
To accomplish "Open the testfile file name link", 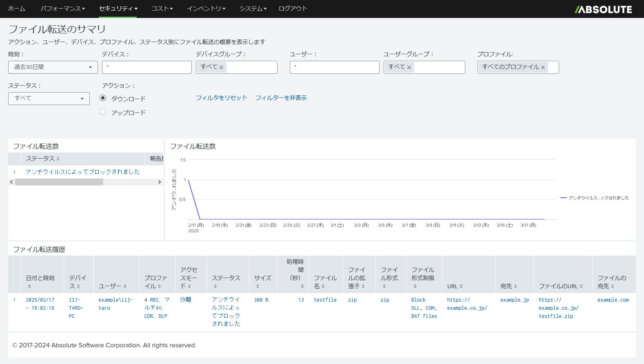I will (325, 300).
